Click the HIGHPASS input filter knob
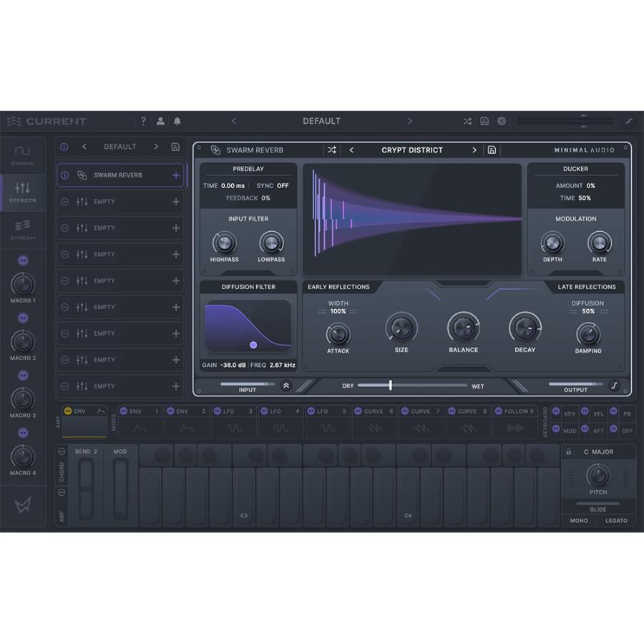The height and width of the screenshot is (644, 644). pos(224,243)
